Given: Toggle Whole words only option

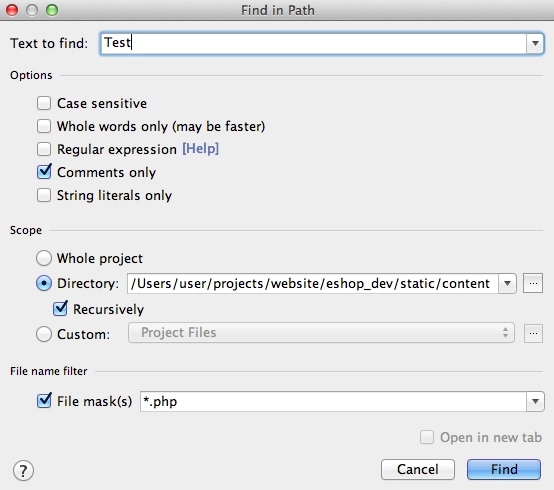Looking at the screenshot, I should (x=44, y=126).
